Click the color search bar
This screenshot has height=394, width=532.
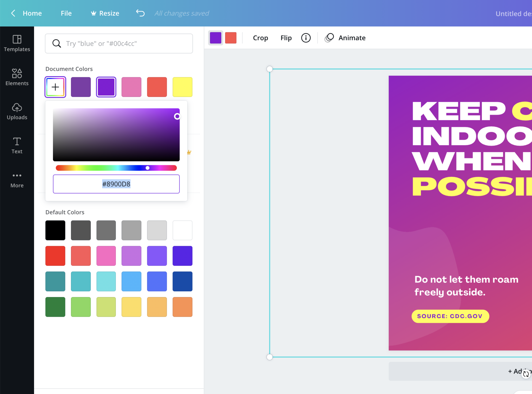pos(118,43)
